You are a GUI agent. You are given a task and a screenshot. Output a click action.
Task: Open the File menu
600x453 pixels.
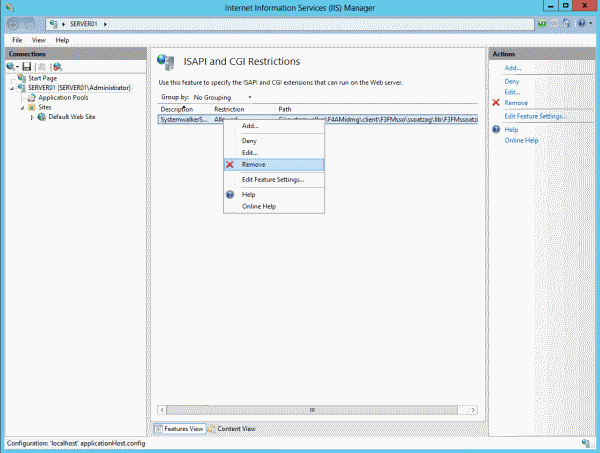point(17,40)
